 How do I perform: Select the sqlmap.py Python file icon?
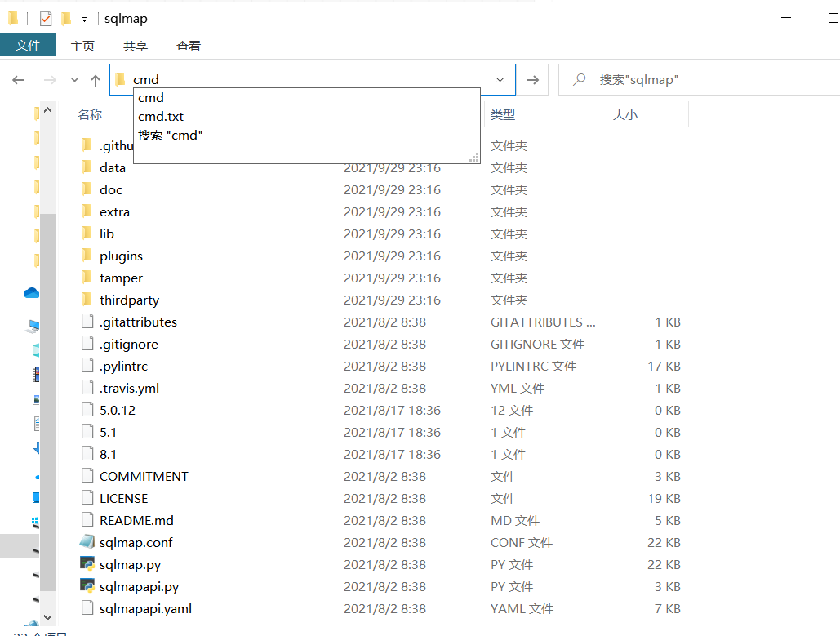[x=87, y=563]
